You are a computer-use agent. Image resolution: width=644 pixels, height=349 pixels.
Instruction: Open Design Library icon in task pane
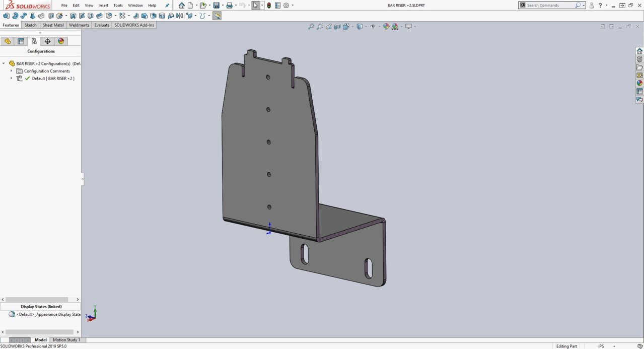(639, 59)
